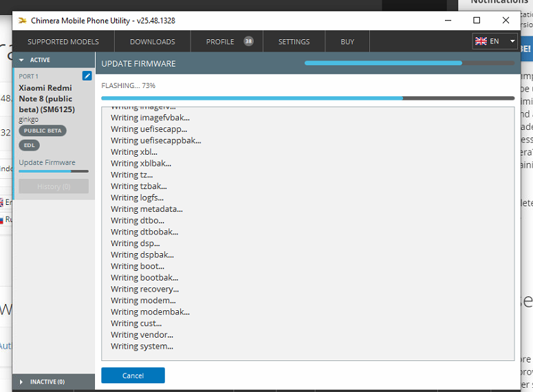Click the Flashing 73% progress bar

coord(307,98)
